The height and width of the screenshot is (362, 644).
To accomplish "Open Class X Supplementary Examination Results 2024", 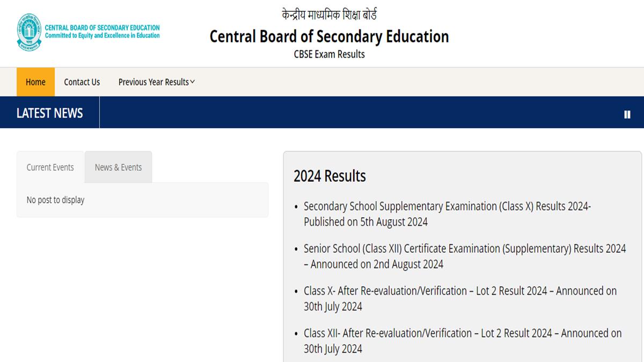I will 445,206.
